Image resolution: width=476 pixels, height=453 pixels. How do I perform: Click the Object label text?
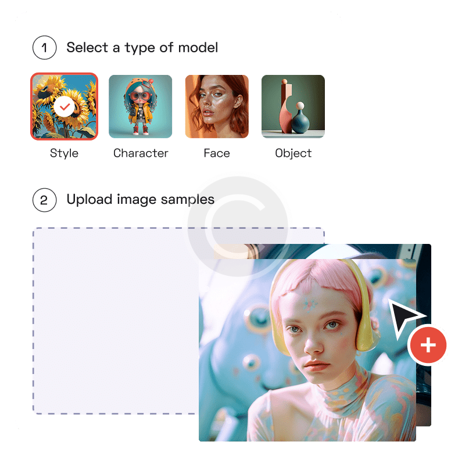pyautogui.click(x=294, y=153)
